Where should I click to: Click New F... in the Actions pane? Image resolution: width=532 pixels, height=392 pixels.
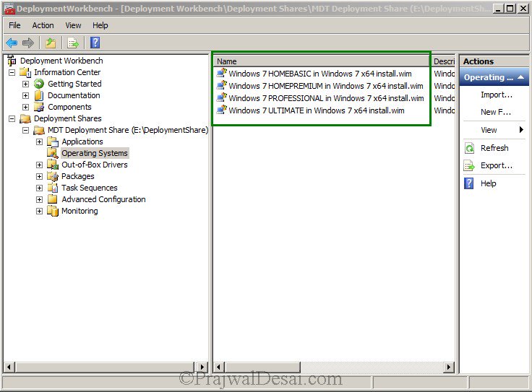[496, 112]
